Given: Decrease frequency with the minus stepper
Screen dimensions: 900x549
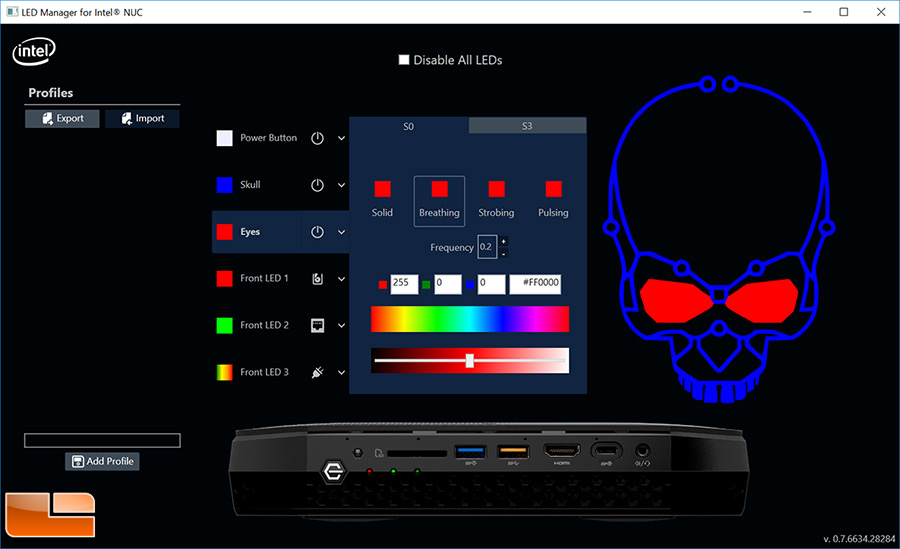Looking at the screenshot, I should click(x=503, y=253).
